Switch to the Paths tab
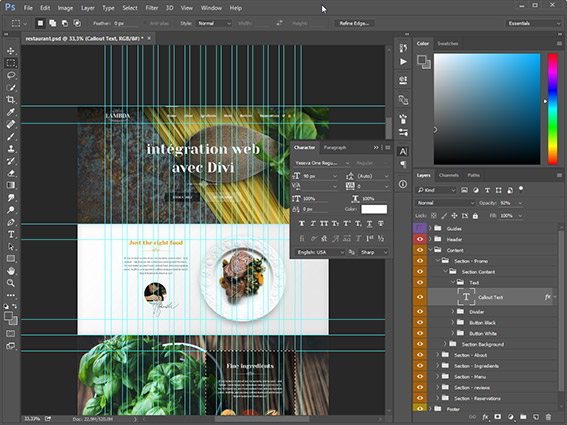Image resolution: width=567 pixels, height=425 pixels. pyautogui.click(x=474, y=175)
